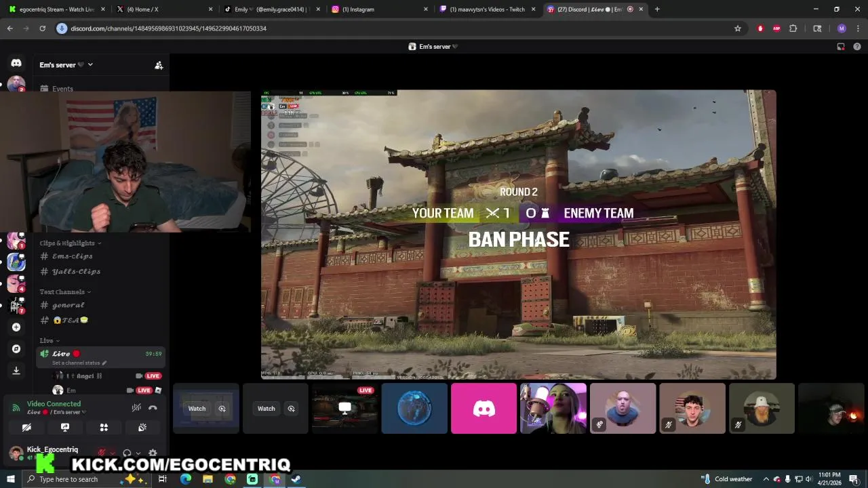The width and height of the screenshot is (868, 488).
Task: Select the globe avatar participant tile
Action: [414, 409]
